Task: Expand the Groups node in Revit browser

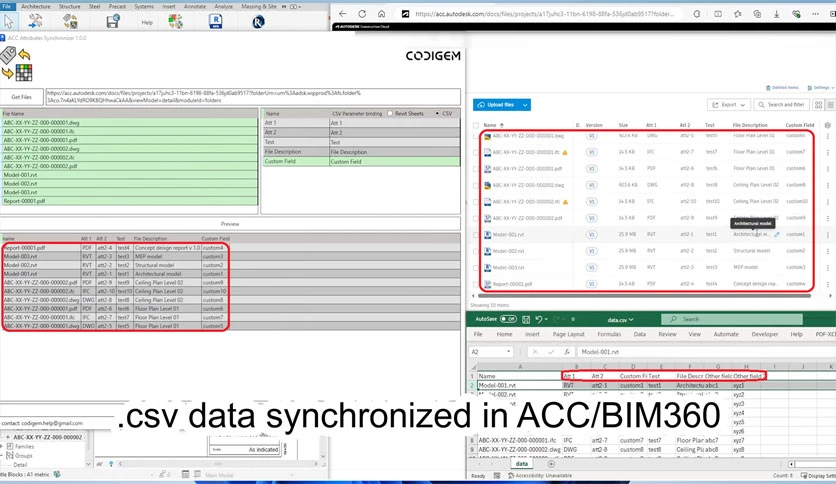Action: [3, 455]
